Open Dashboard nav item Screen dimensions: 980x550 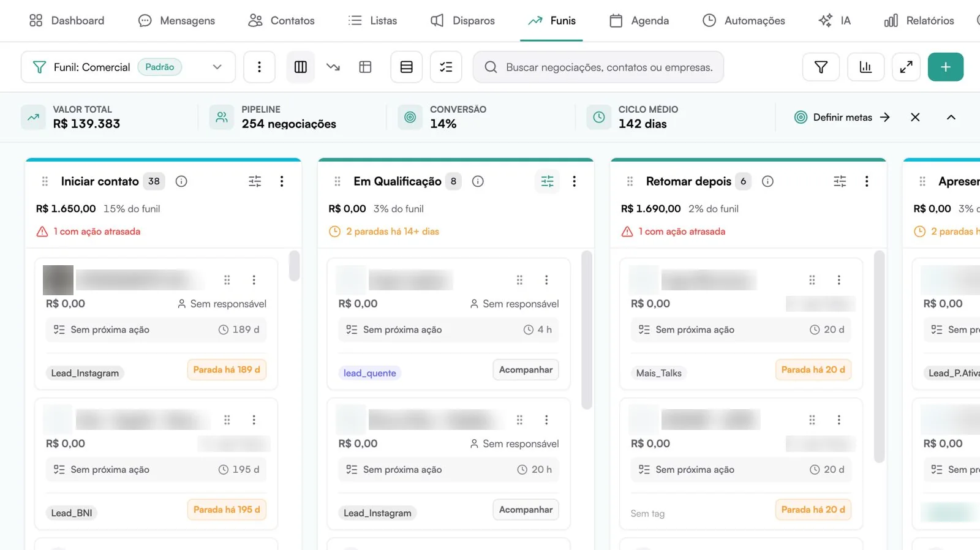pos(67,20)
